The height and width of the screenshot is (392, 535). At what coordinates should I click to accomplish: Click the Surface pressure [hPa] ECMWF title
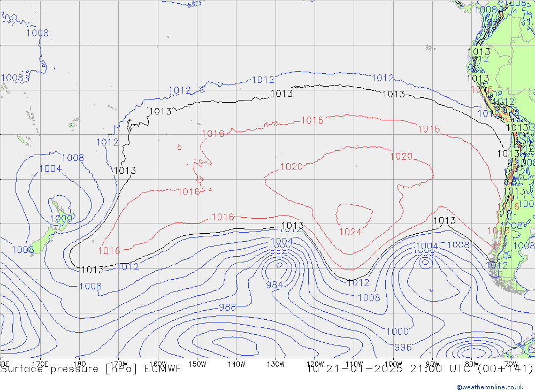point(91,368)
